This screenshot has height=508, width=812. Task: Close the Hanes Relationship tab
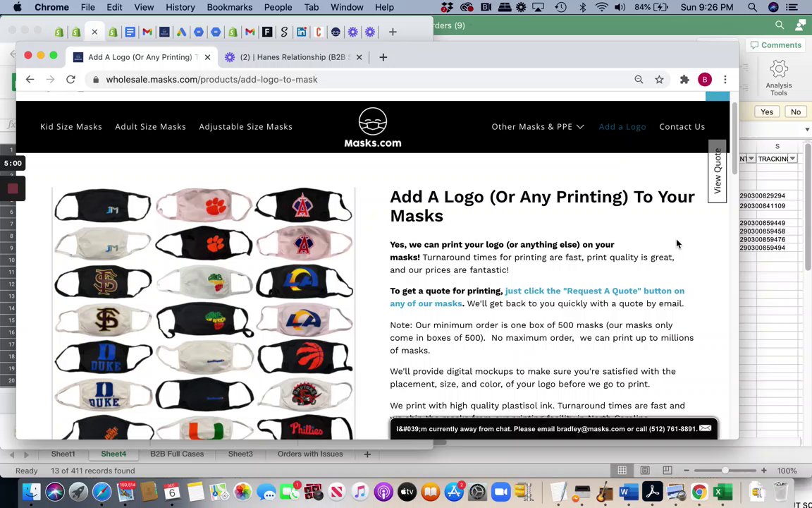pos(359,57)
